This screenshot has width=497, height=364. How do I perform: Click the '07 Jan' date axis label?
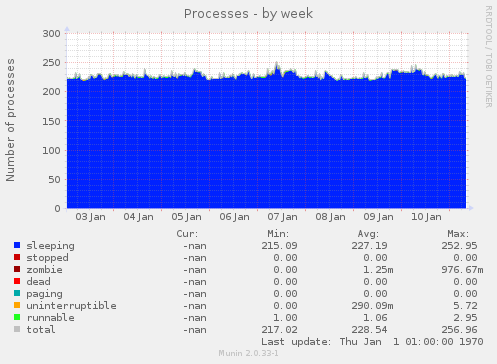(282, 217)
